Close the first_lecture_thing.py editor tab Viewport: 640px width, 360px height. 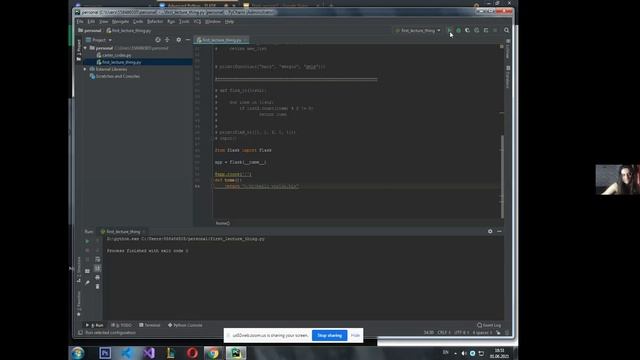coord(245,40)
